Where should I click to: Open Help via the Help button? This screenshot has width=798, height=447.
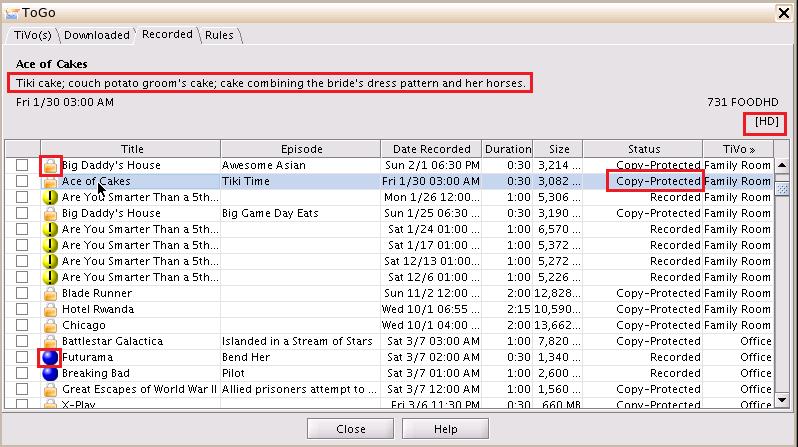tap(445, 429)
